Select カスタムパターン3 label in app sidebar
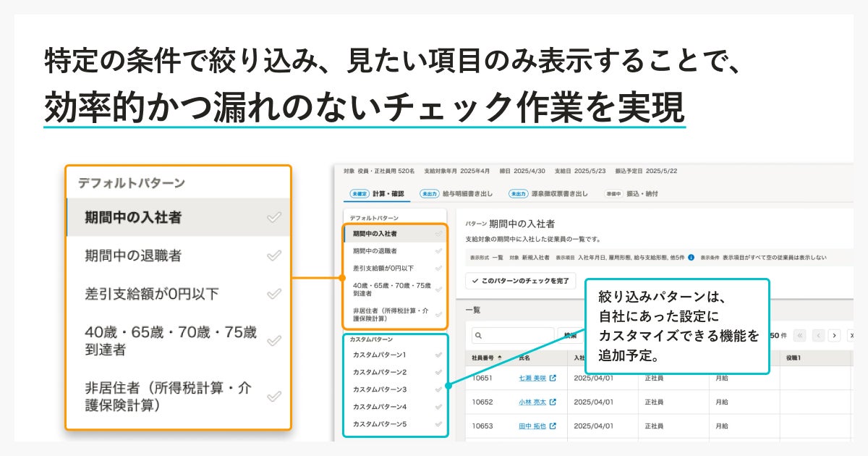 (x=380, y=389)
